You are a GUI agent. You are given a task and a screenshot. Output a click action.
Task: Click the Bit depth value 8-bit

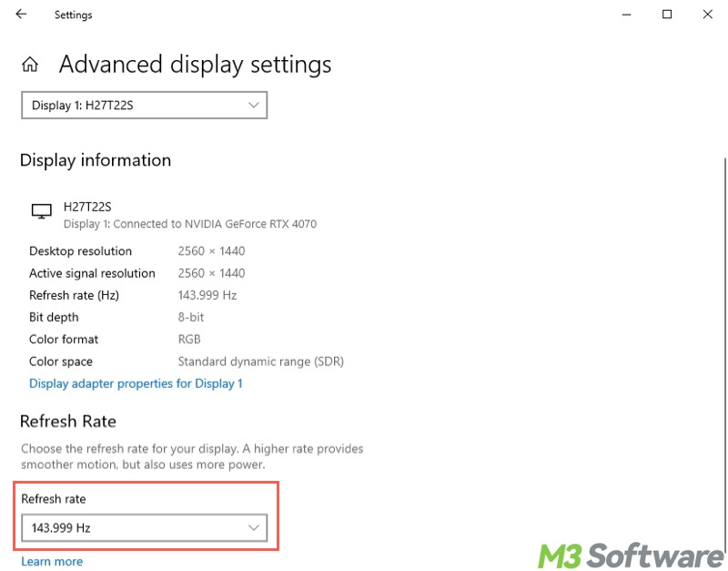click(191, 317)
